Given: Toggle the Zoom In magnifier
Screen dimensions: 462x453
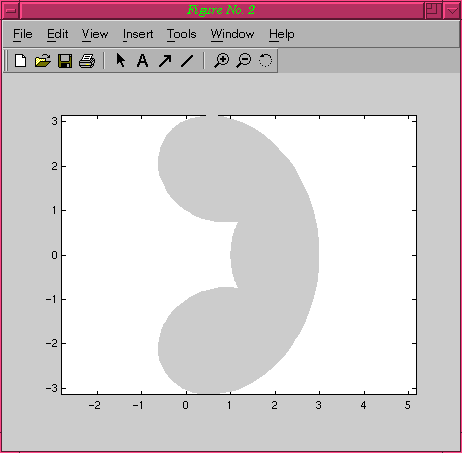Looking at the screenshot, I should tap(221, 61).
